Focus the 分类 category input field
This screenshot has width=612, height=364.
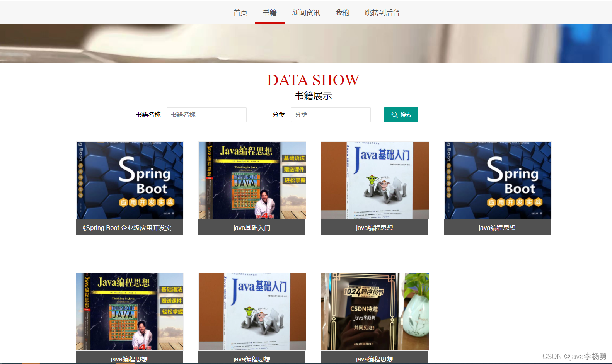click(x=331, y=115)
